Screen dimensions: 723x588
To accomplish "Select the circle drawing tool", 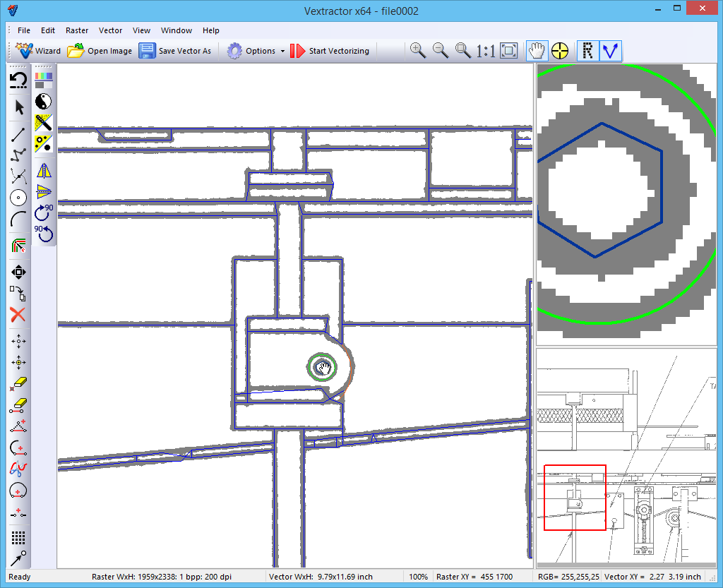I will tap(18, 198).
